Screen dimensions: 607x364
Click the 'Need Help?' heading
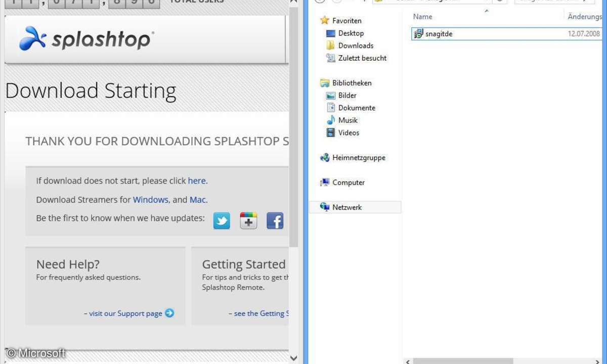tap(68, 264)
